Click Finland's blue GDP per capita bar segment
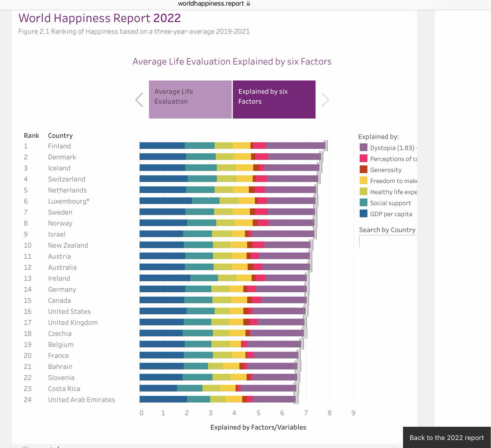The width and height of the screenshot is (491, 448). point(162,146)
